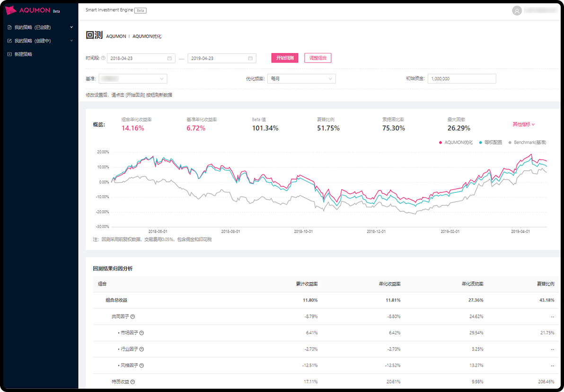Click the help icon next to 特质收益
This screenshot has height=392, width=564.
[x=133, y=382]
